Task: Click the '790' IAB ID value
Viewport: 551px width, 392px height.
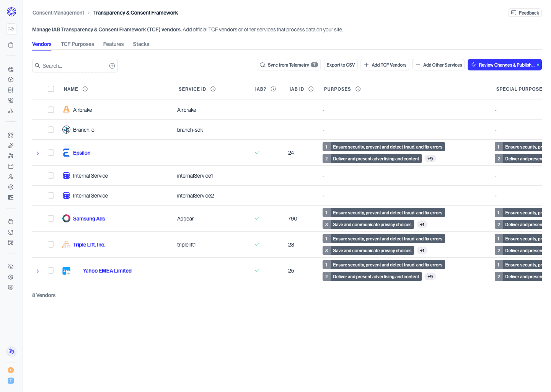Action: [292, 219]
